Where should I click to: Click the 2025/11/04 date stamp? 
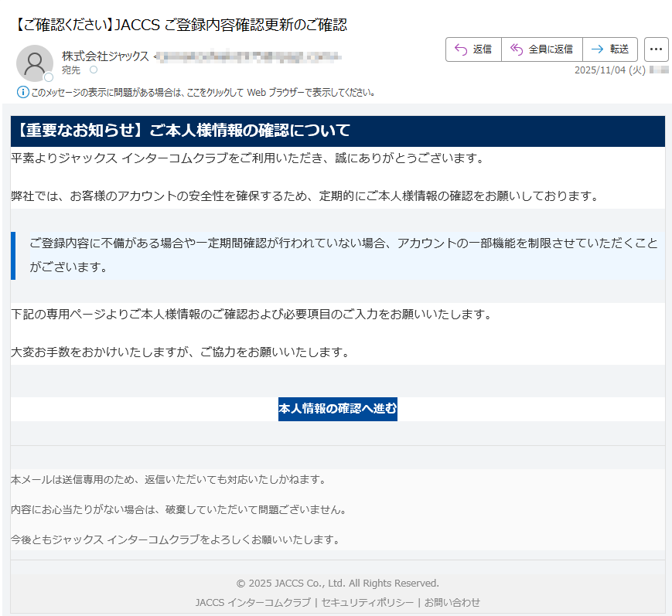[x=611, y=71]
